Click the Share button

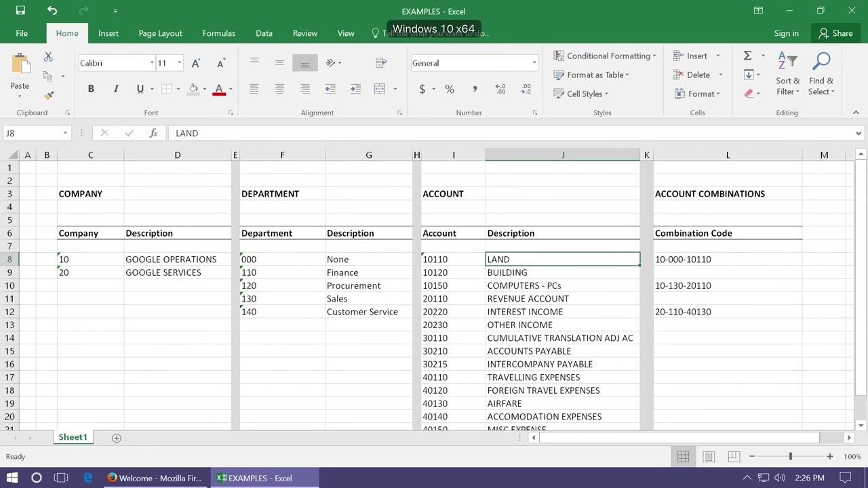tap(835, 33)
